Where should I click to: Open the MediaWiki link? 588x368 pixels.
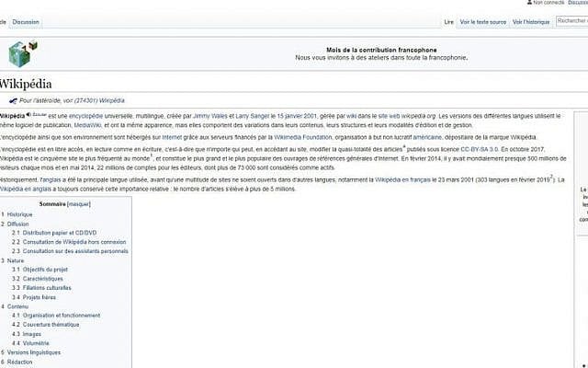[x=88, y=125]
